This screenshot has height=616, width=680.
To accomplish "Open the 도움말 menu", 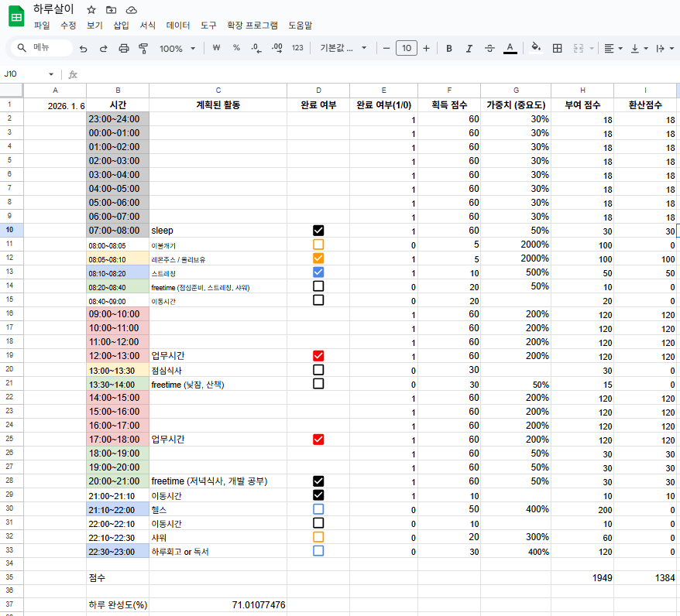I will coord(301,26).
